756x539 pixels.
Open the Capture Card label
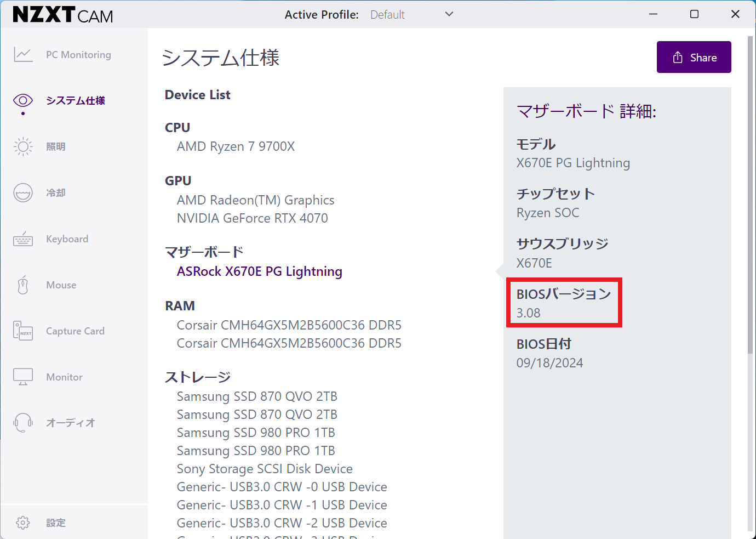tap(75, 331)
